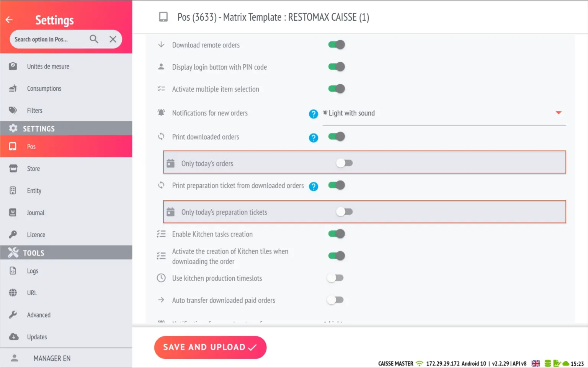Click the green database status icon
This screenshot has width=588, height=368.
[x=548, y=363]
